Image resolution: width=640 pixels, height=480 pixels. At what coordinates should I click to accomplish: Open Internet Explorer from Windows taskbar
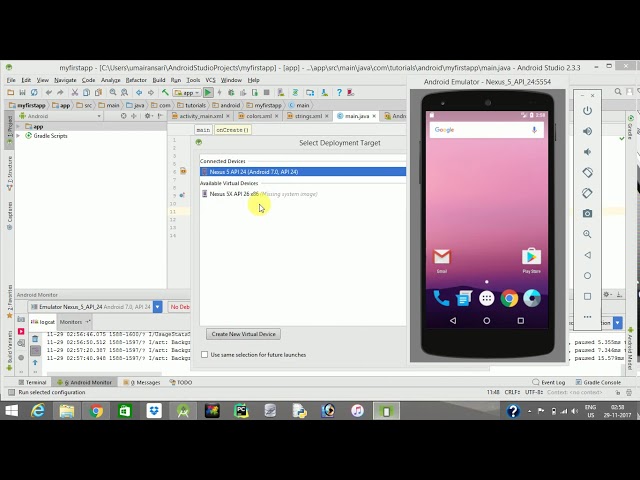38,411
